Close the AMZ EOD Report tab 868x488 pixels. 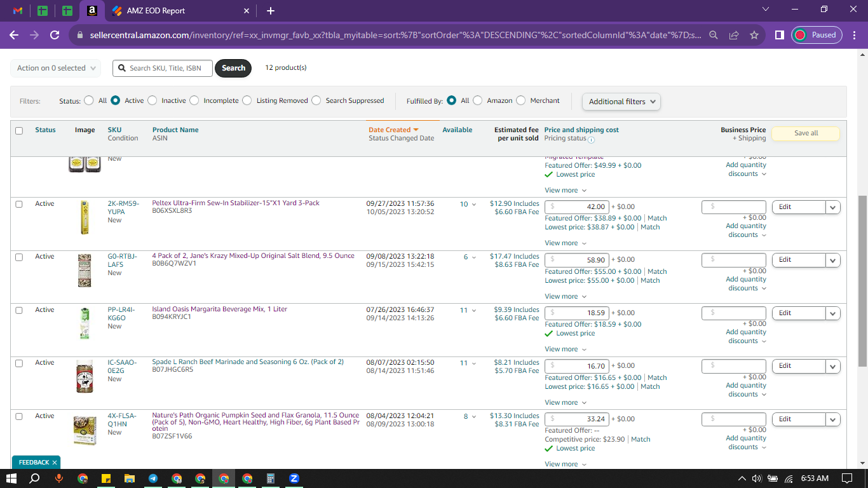pos(247,11)
